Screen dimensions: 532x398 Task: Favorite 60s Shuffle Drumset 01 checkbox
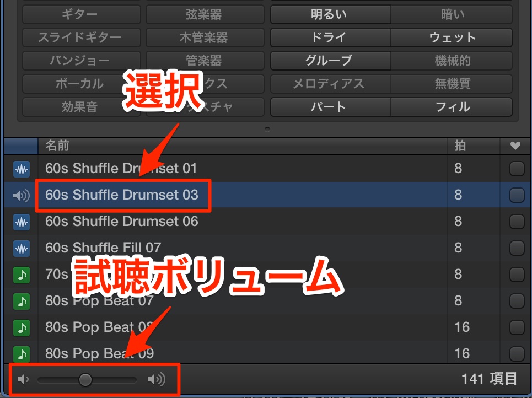click(517, 169)
